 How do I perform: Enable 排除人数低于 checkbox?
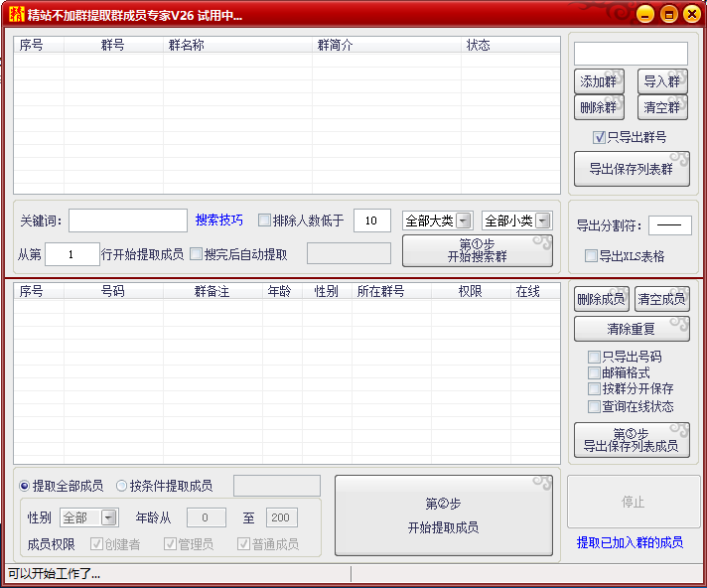[x=264, y=220]
